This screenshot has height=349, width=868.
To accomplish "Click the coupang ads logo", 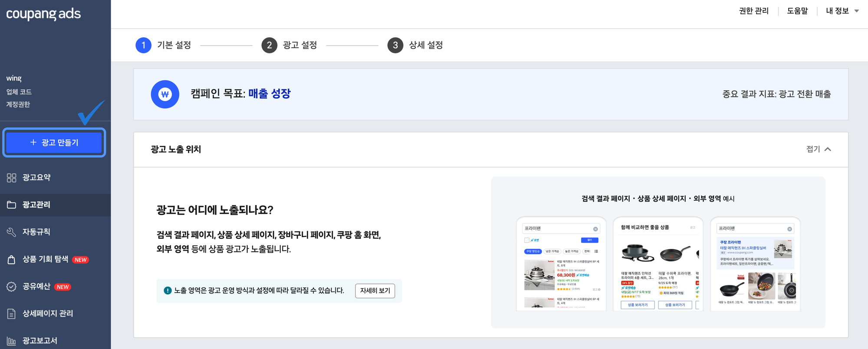I will [x=43, y=14].
